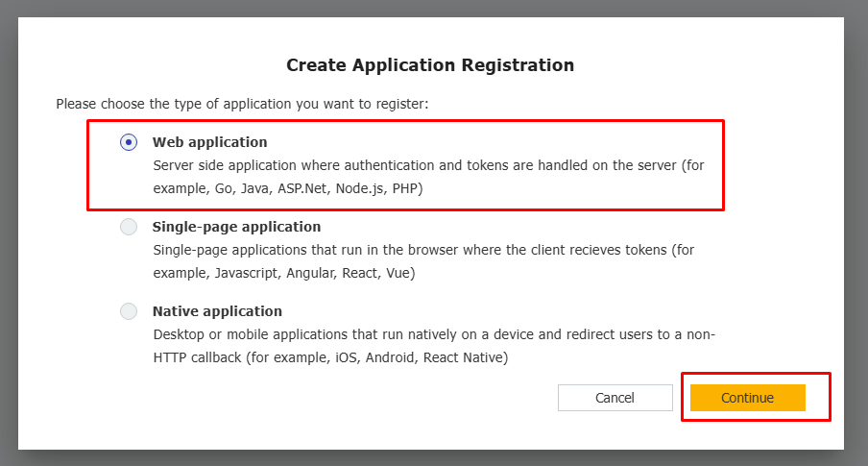Click the 'Please choose the type' prompt text

[x=242, y=103]
